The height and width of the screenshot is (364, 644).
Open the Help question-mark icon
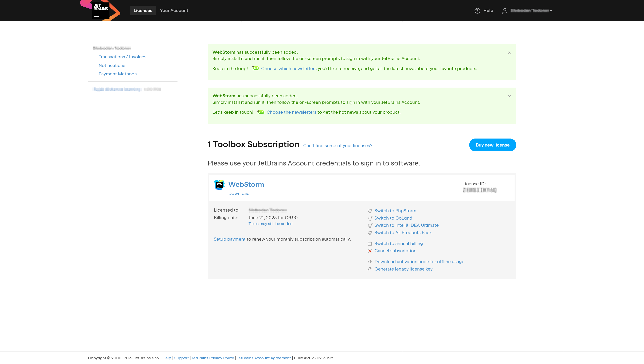pyautogui.click(x=477, y=11)
